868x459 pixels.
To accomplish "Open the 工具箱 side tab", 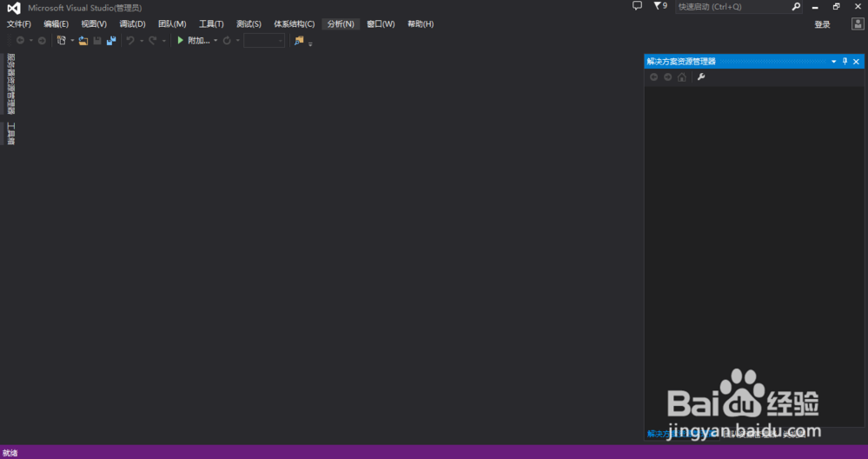I will pos(10,133).
